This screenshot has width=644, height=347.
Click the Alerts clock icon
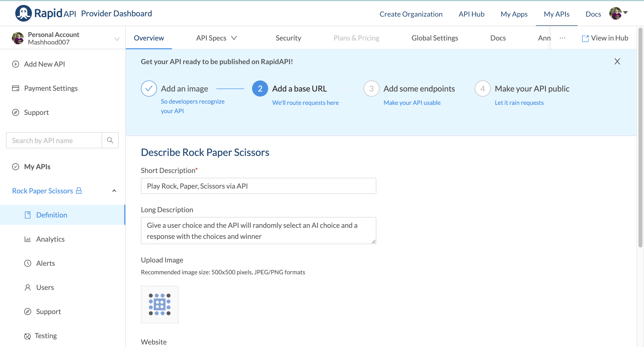[x=28, y=263]
